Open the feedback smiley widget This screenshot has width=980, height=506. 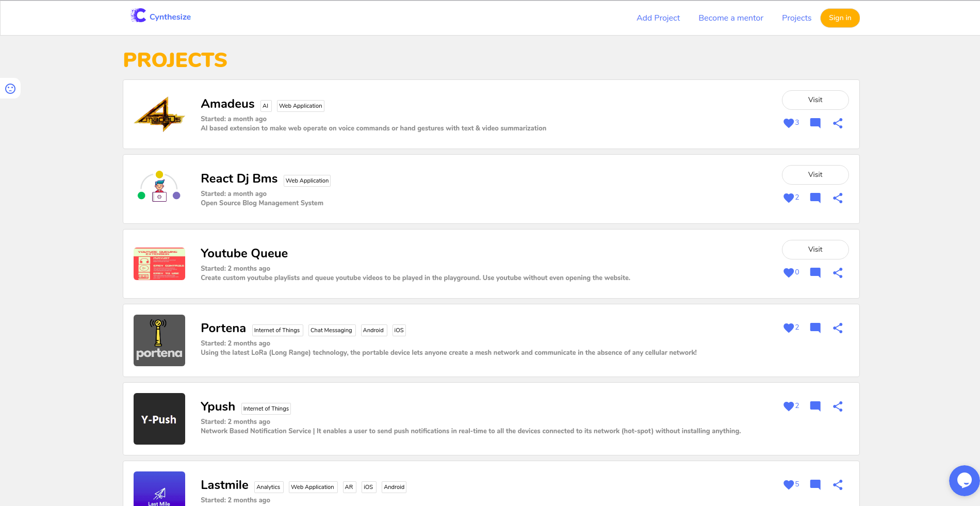pyautogui.click(x=10, y=89)
